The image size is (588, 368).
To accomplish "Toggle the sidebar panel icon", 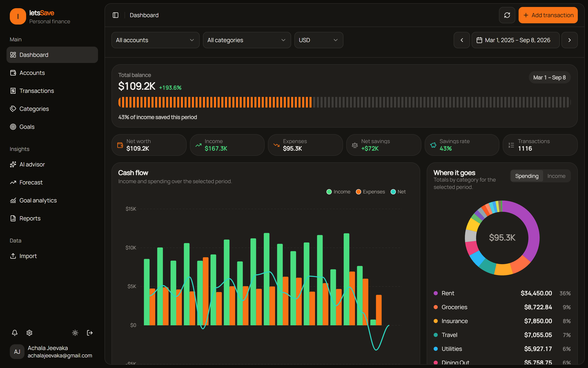I will [x=115, y=15].
